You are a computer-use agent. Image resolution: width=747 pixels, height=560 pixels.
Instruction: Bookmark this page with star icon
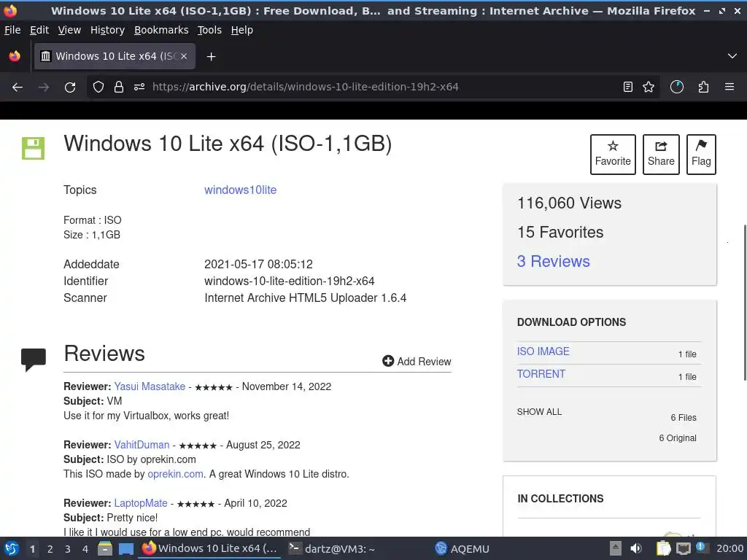pos(649,87)
